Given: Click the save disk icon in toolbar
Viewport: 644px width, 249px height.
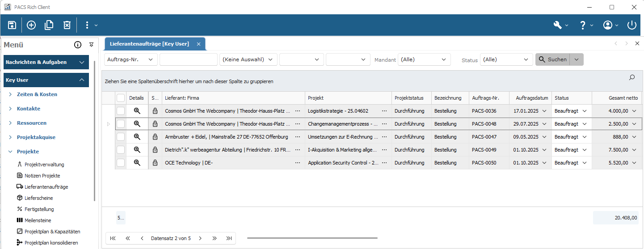Looking at the screenshot, I should pyautogui.click(x=12, y=25).
